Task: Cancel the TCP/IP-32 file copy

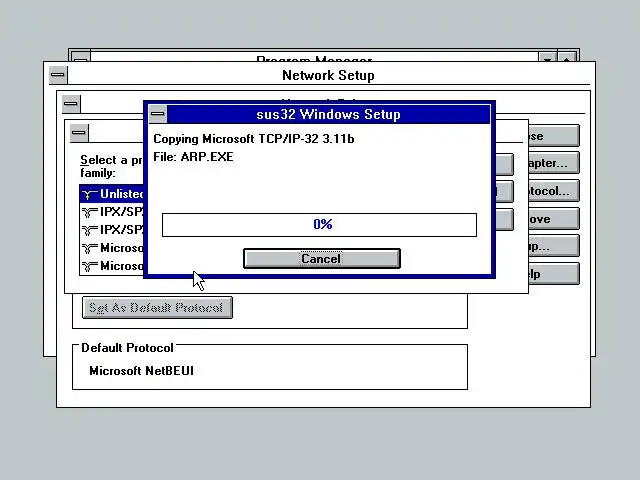Action: 322,259
